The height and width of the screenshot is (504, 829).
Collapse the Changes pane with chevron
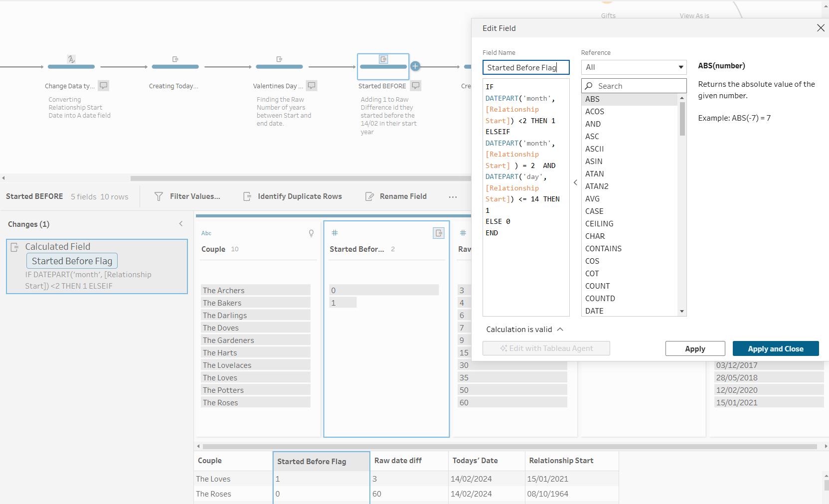click(x=181, y=224)
